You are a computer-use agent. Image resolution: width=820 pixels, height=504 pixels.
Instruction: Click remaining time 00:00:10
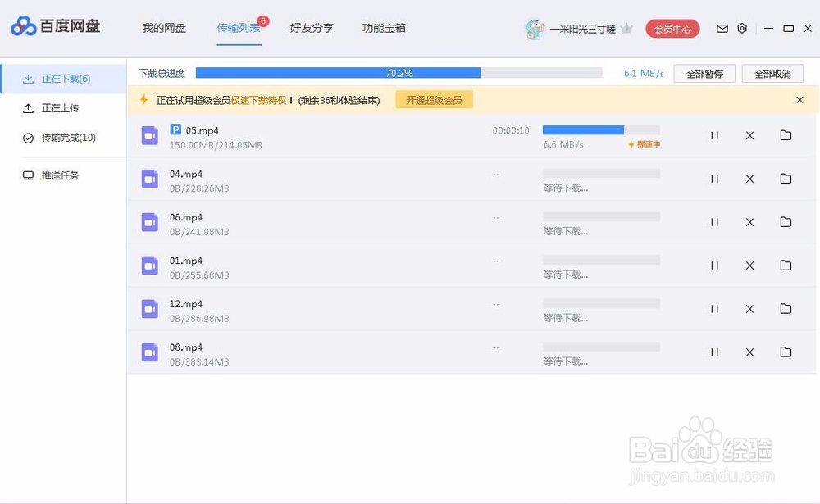pos(510,130)
